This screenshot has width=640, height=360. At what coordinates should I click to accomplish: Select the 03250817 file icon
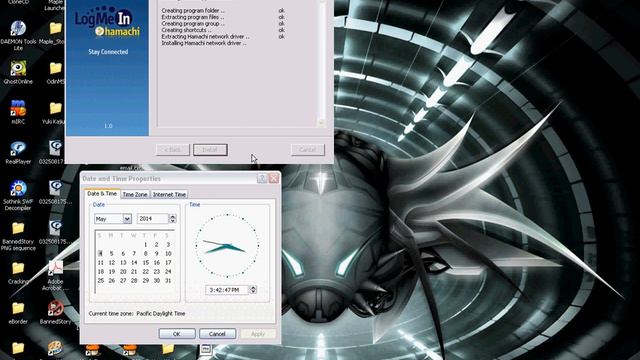[x=56, y=148]
